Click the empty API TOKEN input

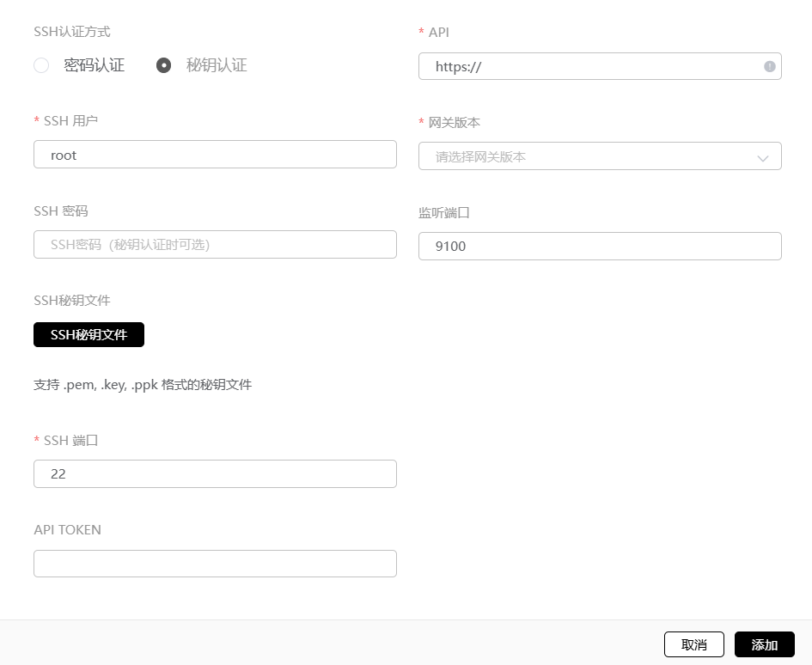(x=215, y=564)
